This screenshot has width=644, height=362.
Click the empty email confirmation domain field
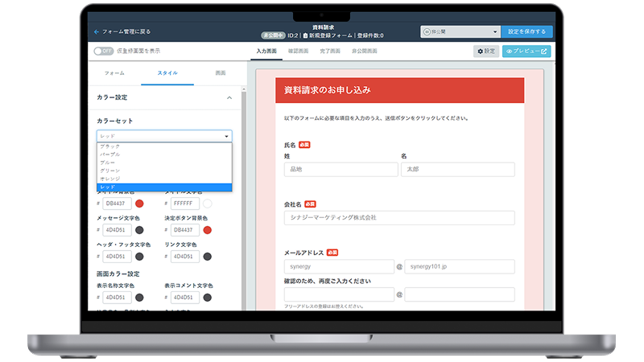460,294
